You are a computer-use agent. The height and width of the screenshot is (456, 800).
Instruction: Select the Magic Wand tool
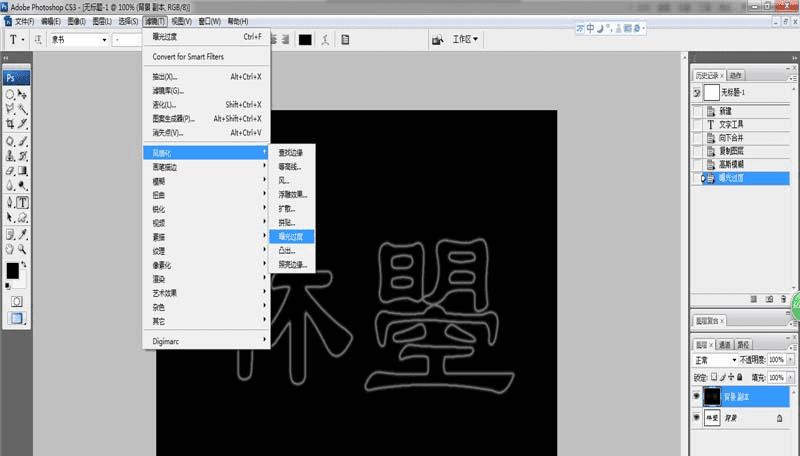[x=22, y=109]
